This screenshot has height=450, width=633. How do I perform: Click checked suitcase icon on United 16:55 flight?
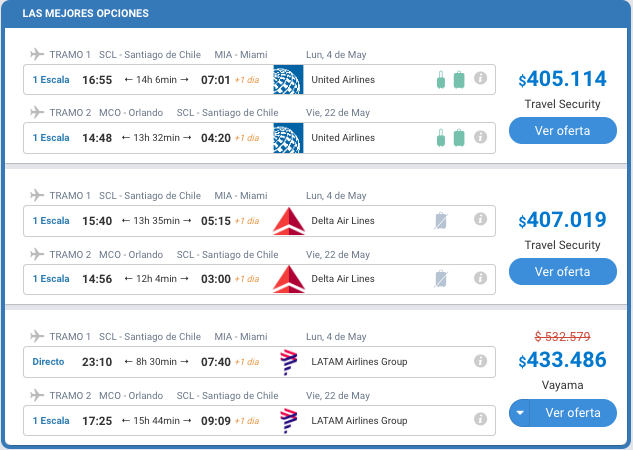pyautogui.click(x=459, y=80)
